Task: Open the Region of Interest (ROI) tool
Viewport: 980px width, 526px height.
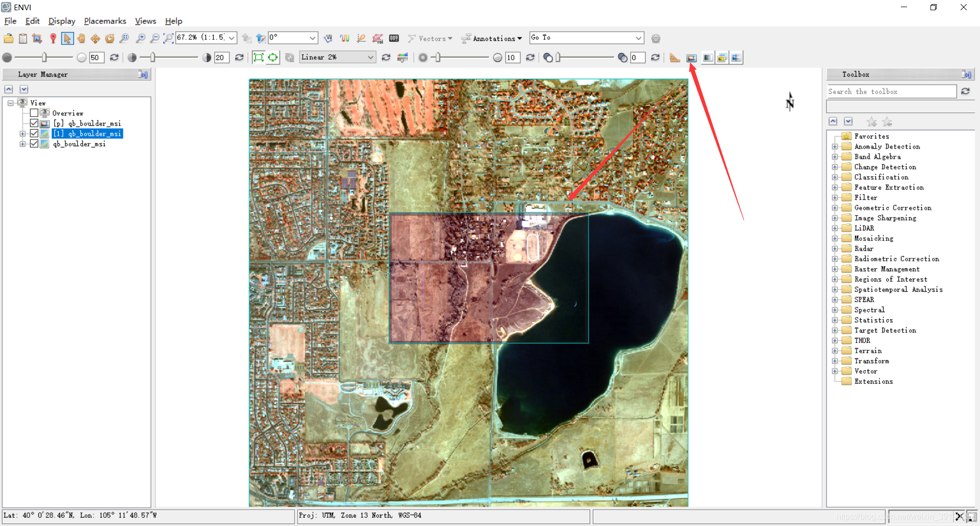Action: [x=378, y=38]
